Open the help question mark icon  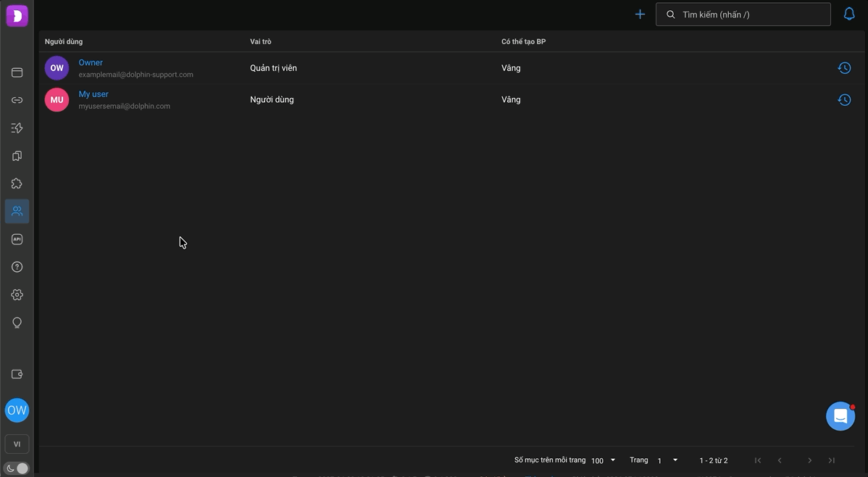point(17,267)
